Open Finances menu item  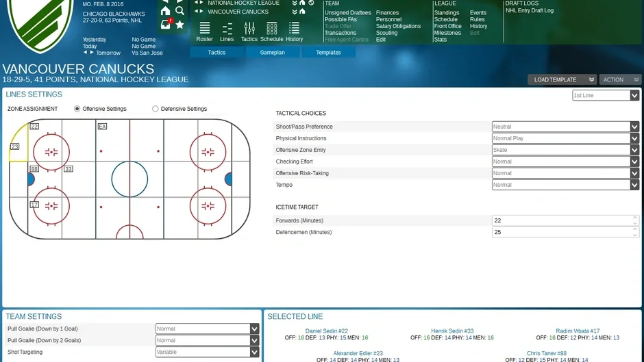point(387,13)
